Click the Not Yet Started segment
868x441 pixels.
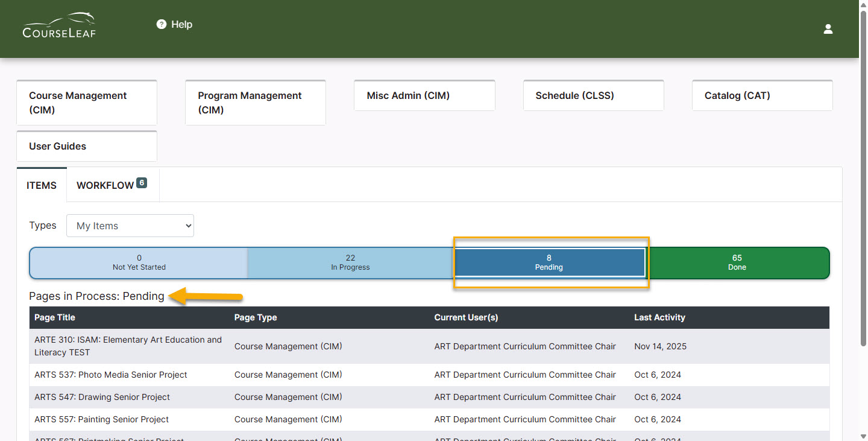point(139,262)
